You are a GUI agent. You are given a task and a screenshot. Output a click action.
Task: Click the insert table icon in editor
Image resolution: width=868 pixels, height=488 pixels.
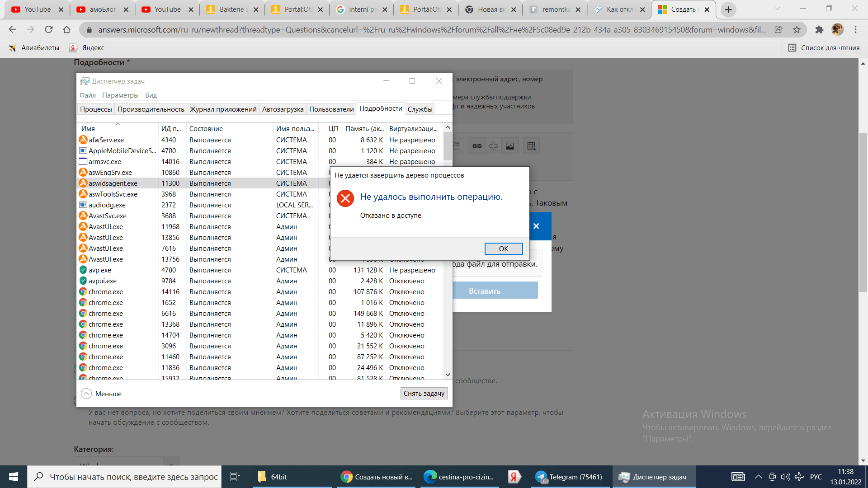531,146
